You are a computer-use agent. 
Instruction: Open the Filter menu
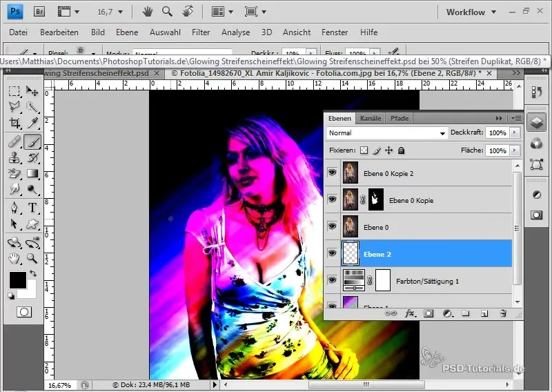tap(201, 32)
